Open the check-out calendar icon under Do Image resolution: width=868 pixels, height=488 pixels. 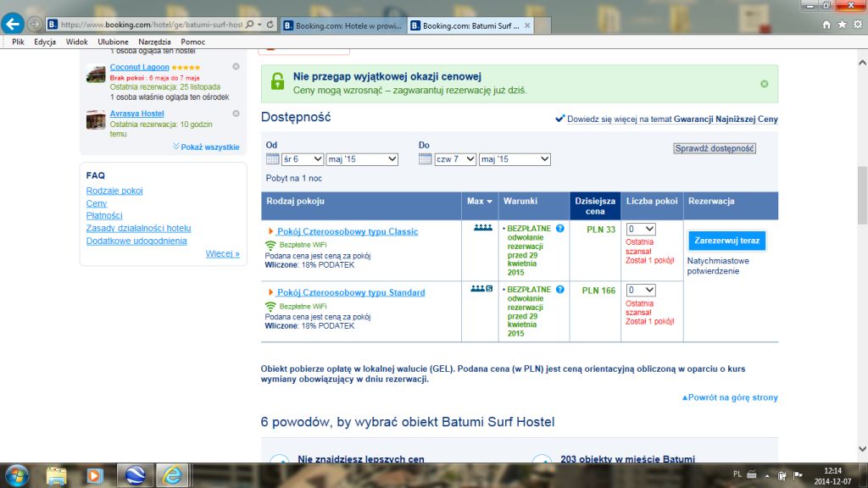[426, 159]
